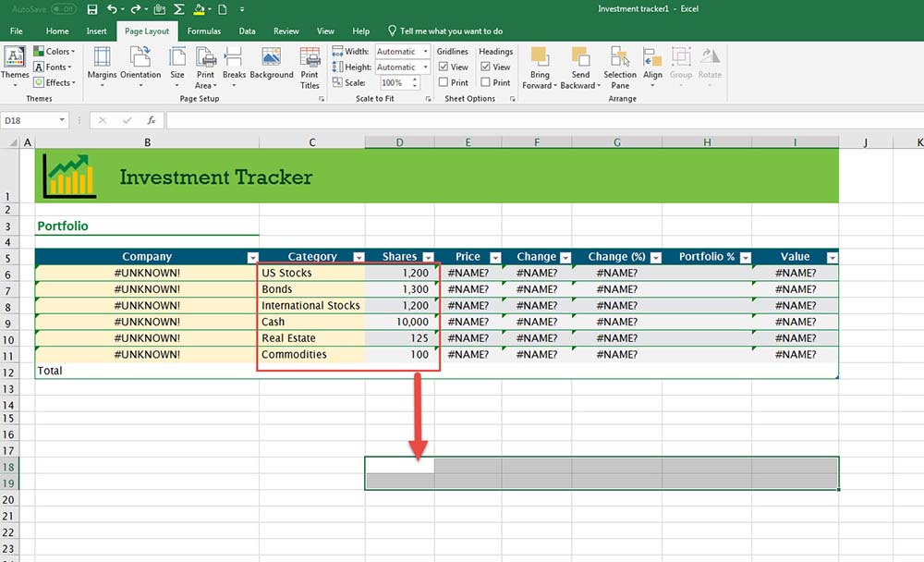The image size is (924, 562).
Task: Expand the Width dropdown
Action: (x=425, y=52)
